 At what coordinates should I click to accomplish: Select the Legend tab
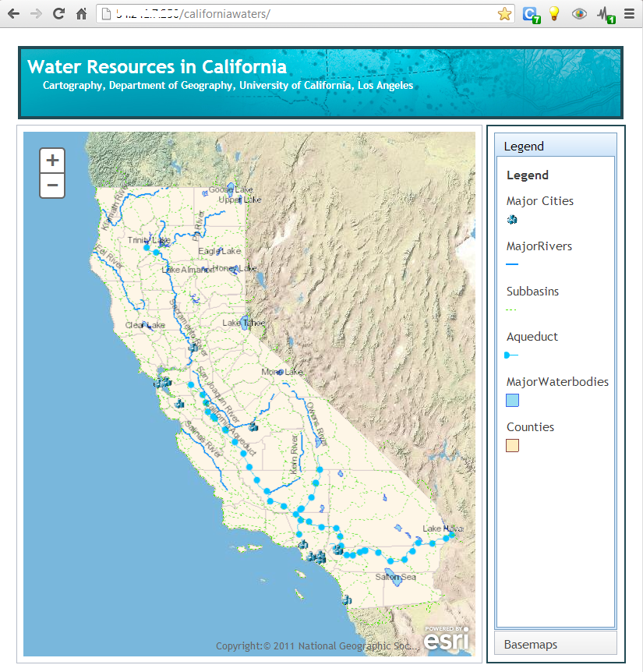523,146
